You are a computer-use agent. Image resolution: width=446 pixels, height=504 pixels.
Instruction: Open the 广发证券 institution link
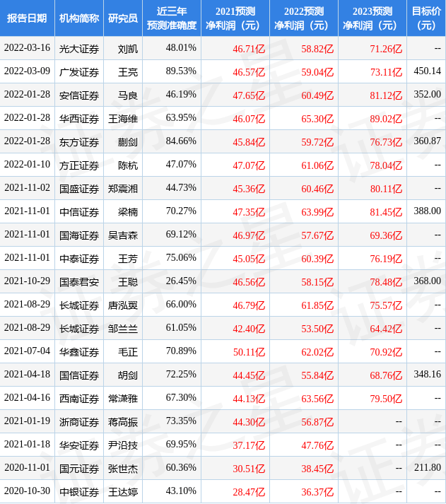click(x=79, y=71)
